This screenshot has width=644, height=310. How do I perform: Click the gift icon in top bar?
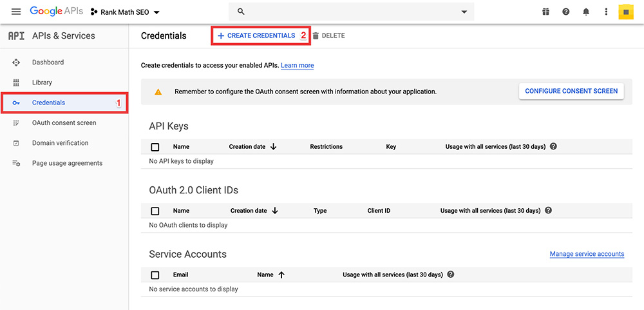pos(545,12)
